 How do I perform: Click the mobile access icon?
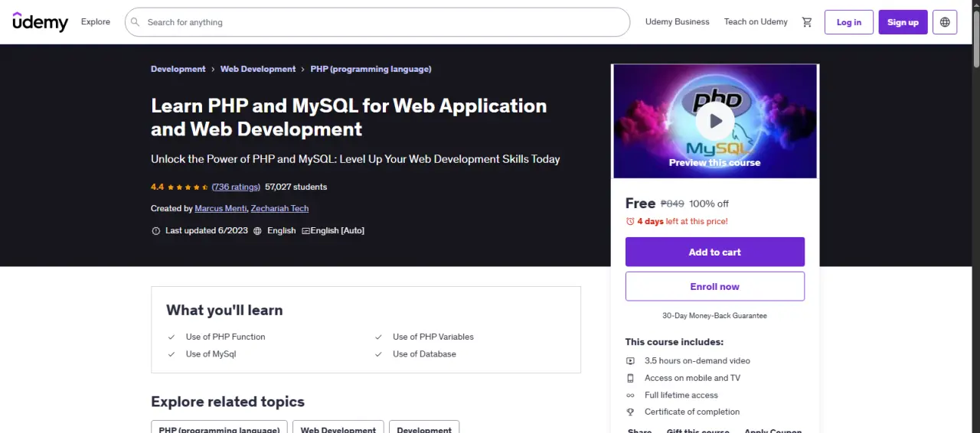tap(630, 378)
